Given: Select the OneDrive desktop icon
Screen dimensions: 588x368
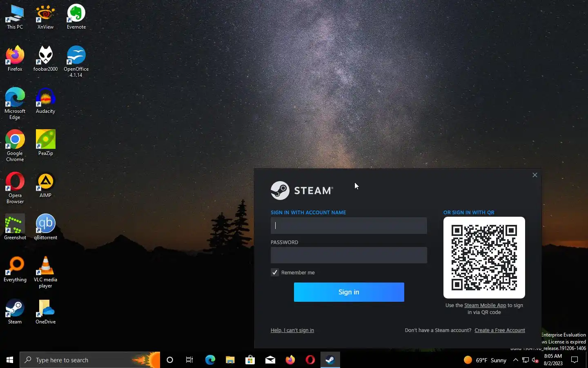Looking at the screenshot, I should click(x=45, y=312).
